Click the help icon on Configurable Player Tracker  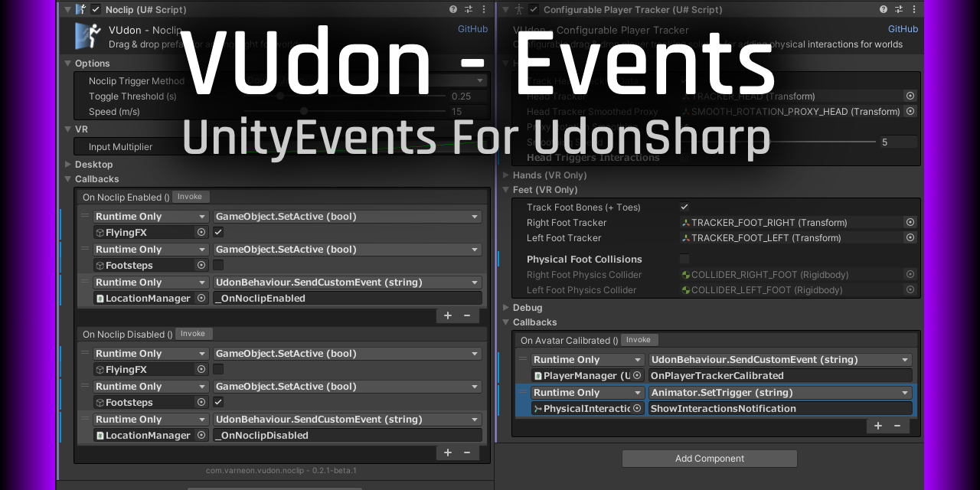(883, 9)
